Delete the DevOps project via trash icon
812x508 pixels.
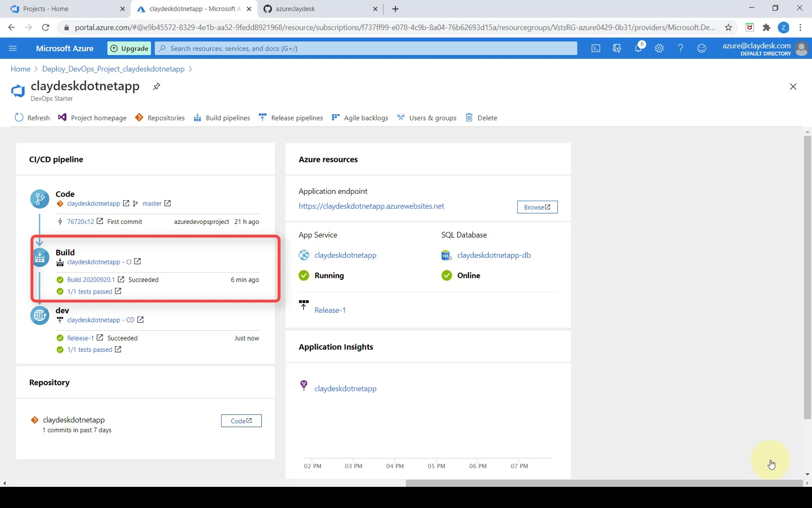[481, 118]
